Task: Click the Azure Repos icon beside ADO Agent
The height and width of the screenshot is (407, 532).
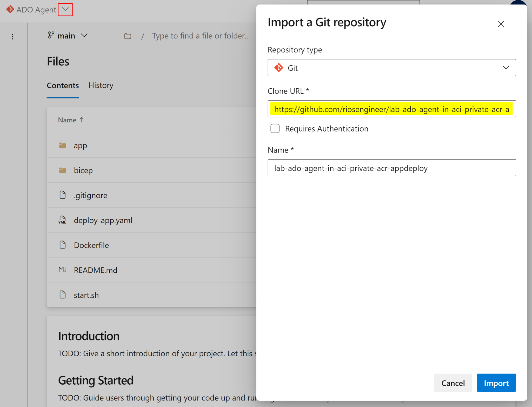Action: click(x=10, y=9)
